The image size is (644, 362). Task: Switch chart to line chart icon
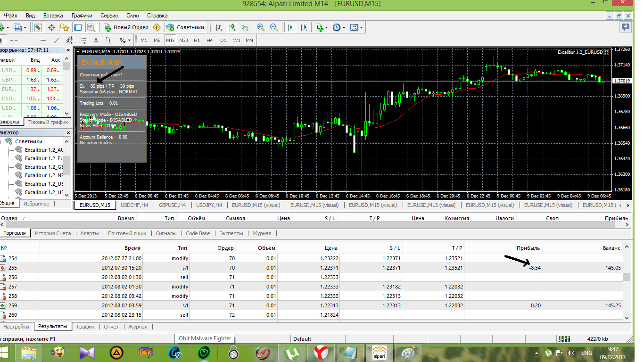click(245, 27)
